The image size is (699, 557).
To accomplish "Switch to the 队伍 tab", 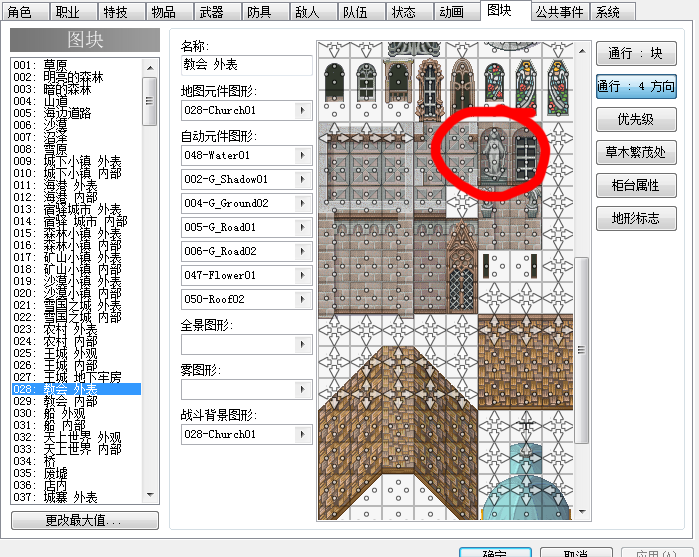I will (x=361, y=12).
